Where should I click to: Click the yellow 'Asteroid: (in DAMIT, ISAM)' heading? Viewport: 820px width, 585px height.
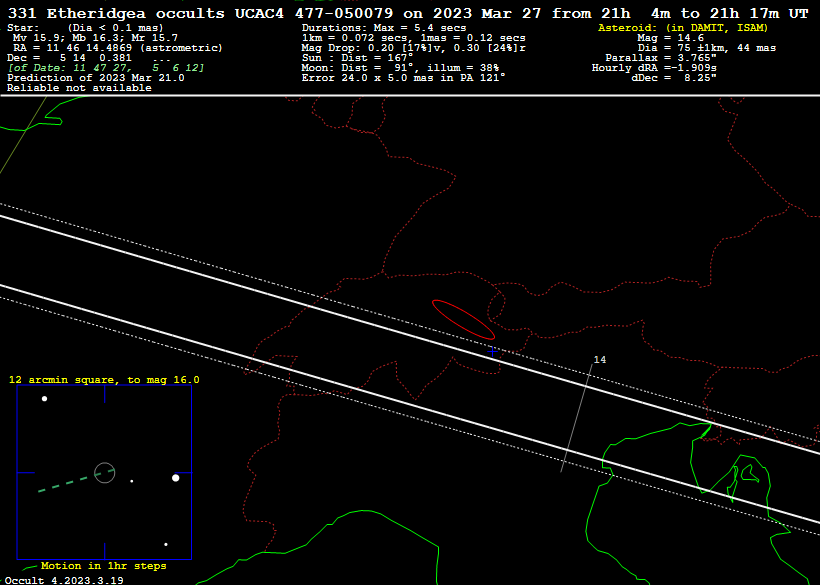pyautogui.click(x=683, y=28)
